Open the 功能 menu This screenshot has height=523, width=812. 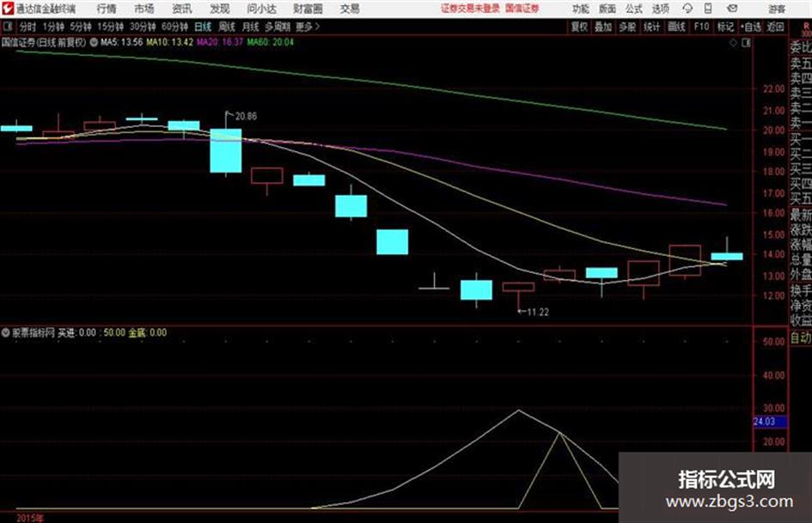pyautogui.click(x=581, y=9)
